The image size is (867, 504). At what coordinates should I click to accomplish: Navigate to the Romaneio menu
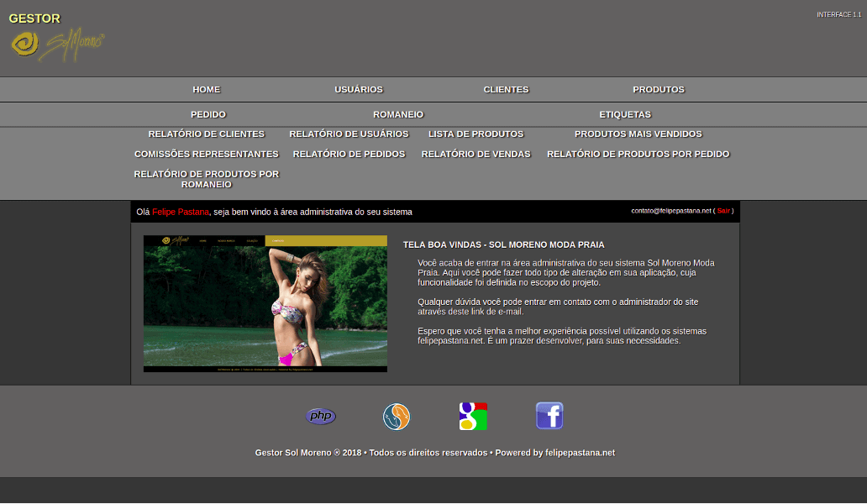pyautogui.click(x=398, y=115)
